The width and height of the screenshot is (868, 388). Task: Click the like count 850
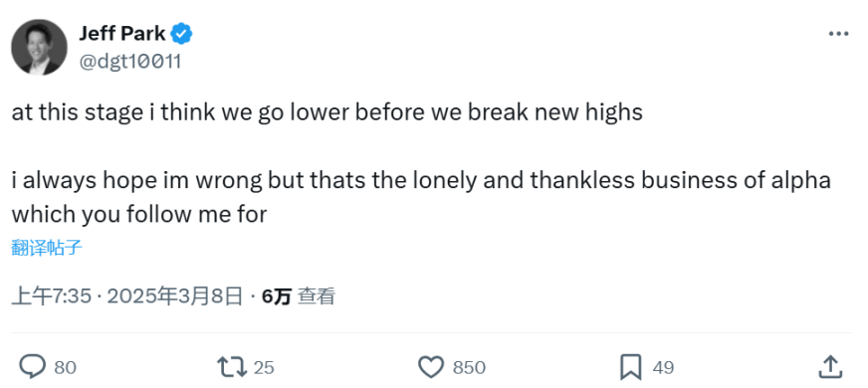click(x=469, y=367)
